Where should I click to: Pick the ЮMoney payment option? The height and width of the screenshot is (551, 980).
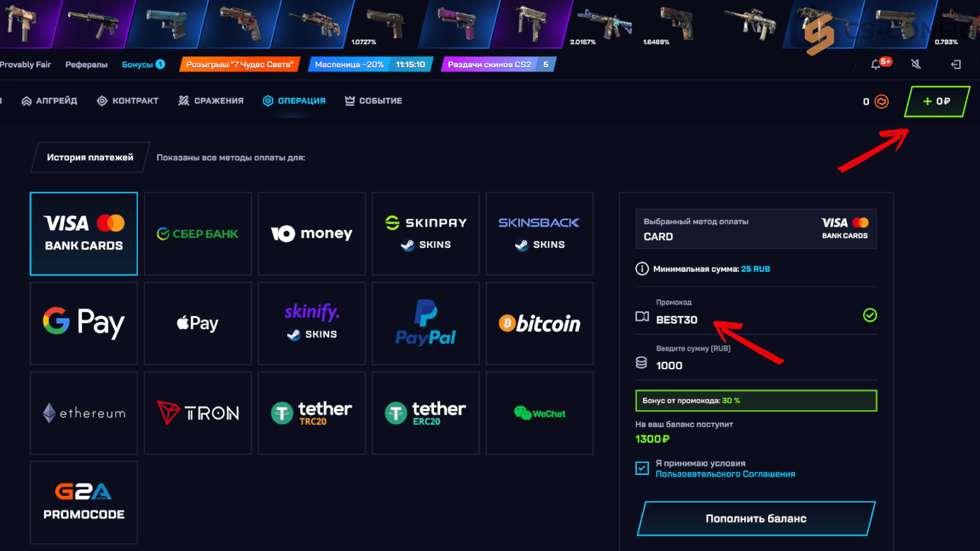[x=312, y=234]
